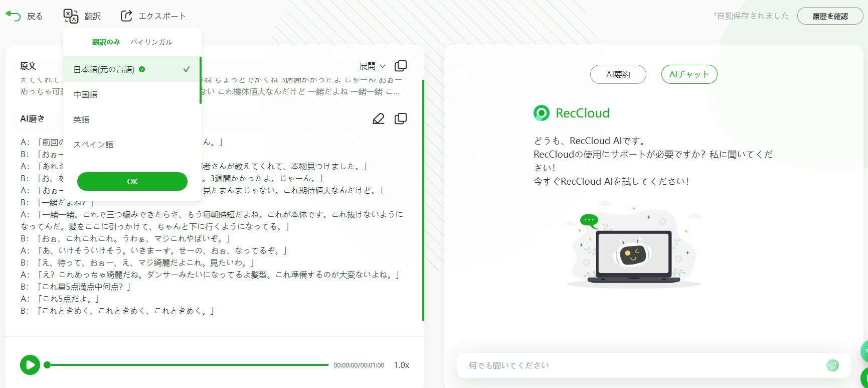The image size is (868, 388).
Task: Click the export icon
Action: tap(126, 16)
